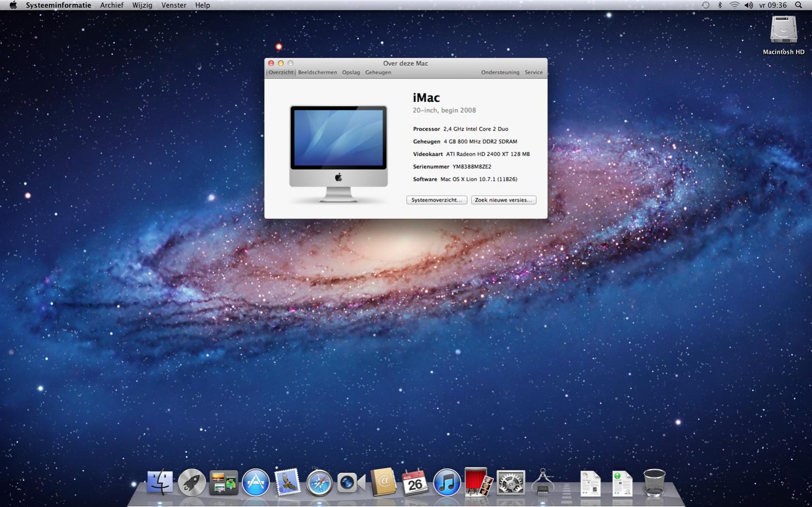Switch to the Geheugen tab
Screen dimensions: 812x507
point(378,72)
